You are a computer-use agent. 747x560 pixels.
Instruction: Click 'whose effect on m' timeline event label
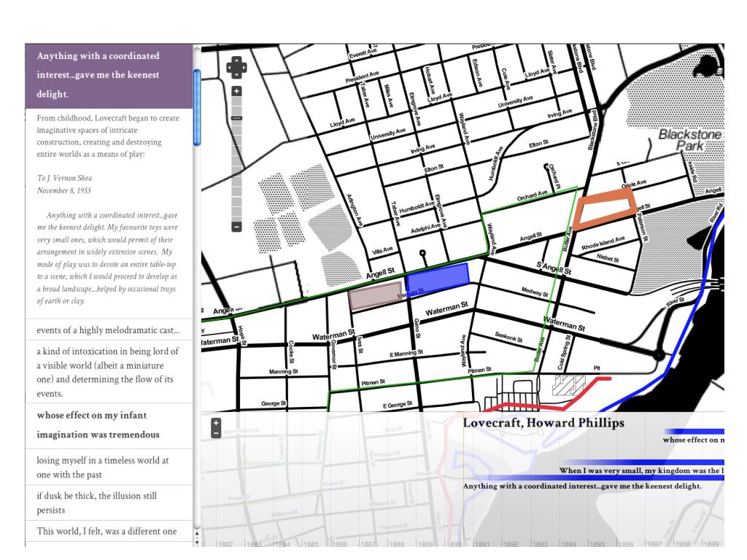coord(693,440)
